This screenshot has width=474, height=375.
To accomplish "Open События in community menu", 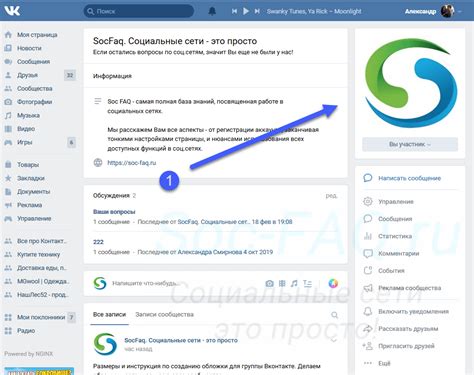I will tap(391, 271).
